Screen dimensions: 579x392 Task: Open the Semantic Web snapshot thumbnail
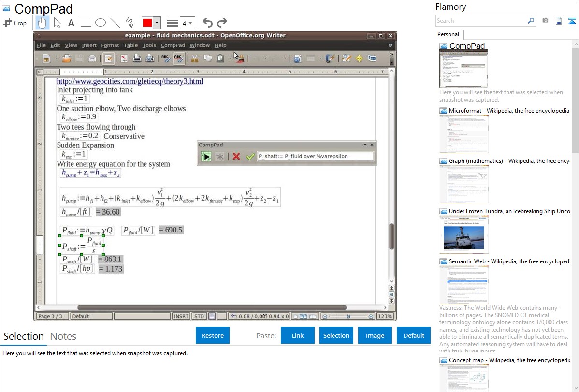(464, 285)
